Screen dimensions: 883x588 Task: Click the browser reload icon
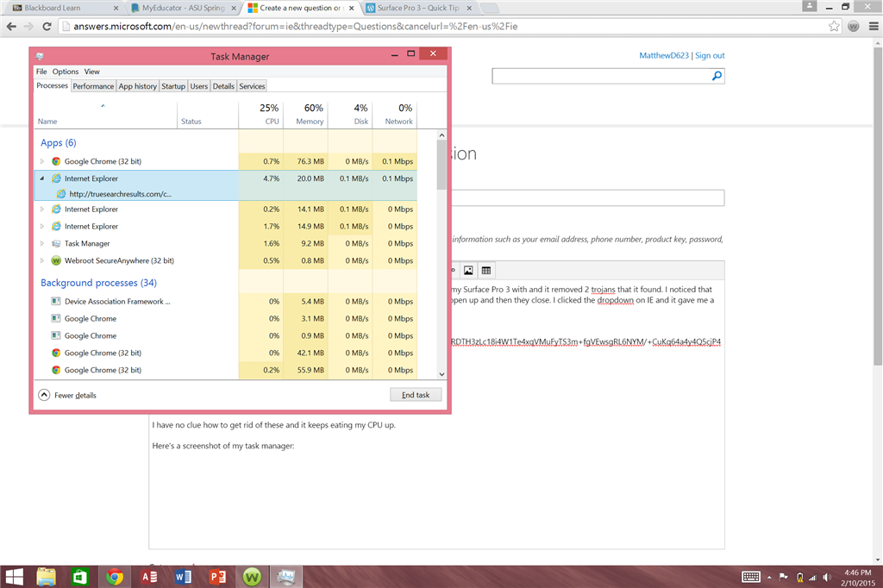47,27
